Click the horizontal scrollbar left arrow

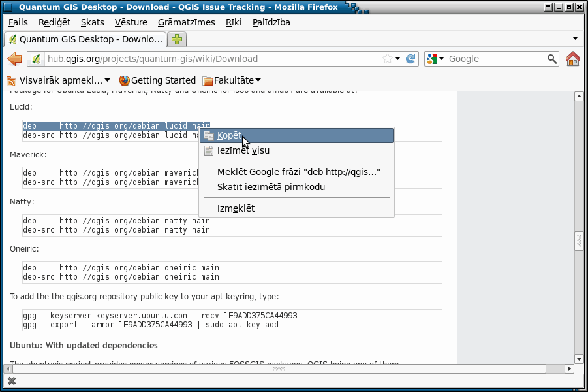point(8,368)
